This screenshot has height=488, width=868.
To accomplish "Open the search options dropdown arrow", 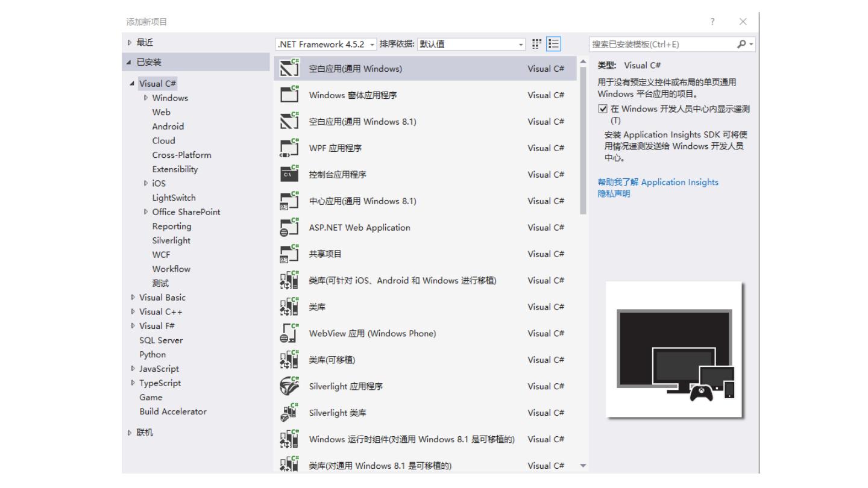I will pos(752,44).
